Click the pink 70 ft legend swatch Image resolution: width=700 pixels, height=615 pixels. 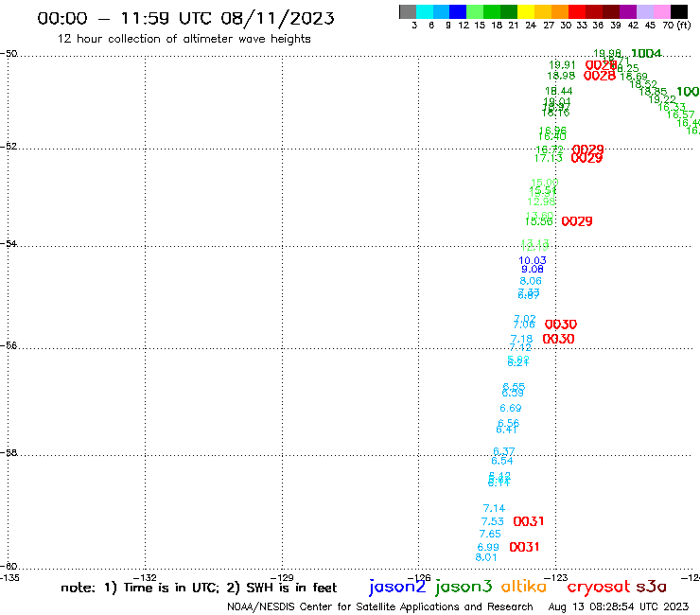661,11
